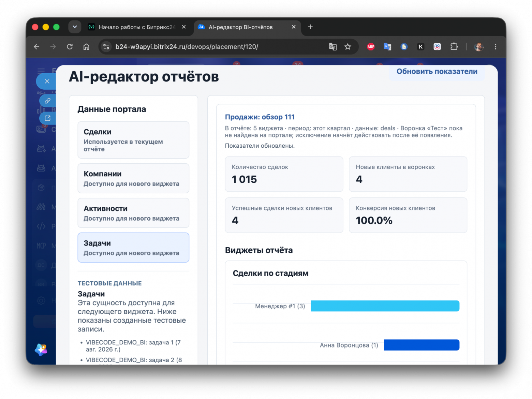Open a new browser tab

coord(310,27)
